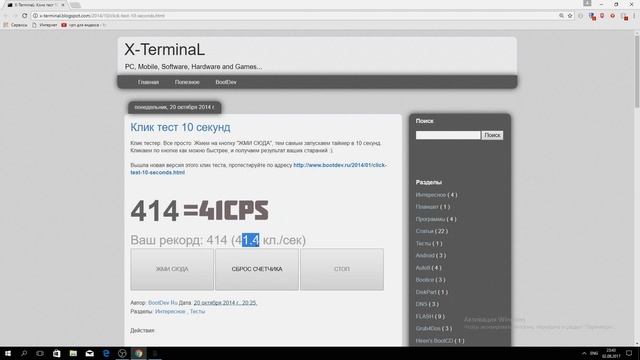This screenshot has height=360, width=640.
Task: Launch Microsoft Edge from the taskbar
Action: pyautogui.click(x=106, y=353)
